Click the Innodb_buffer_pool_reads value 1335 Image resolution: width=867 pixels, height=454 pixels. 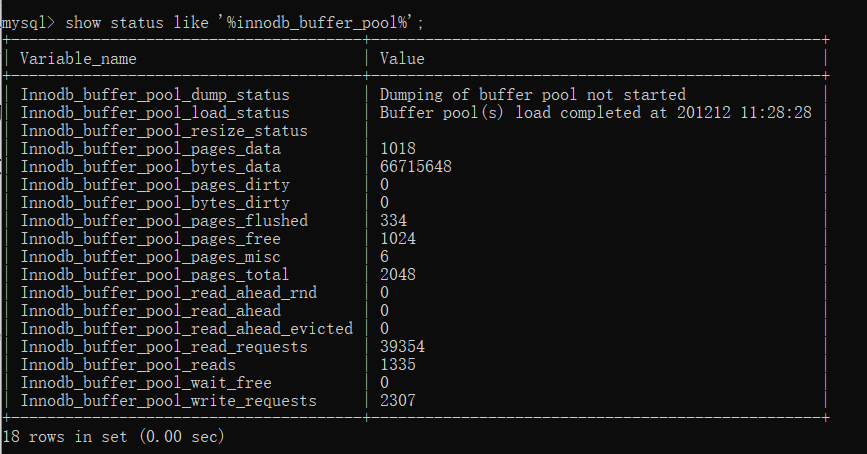click(398, 365)
